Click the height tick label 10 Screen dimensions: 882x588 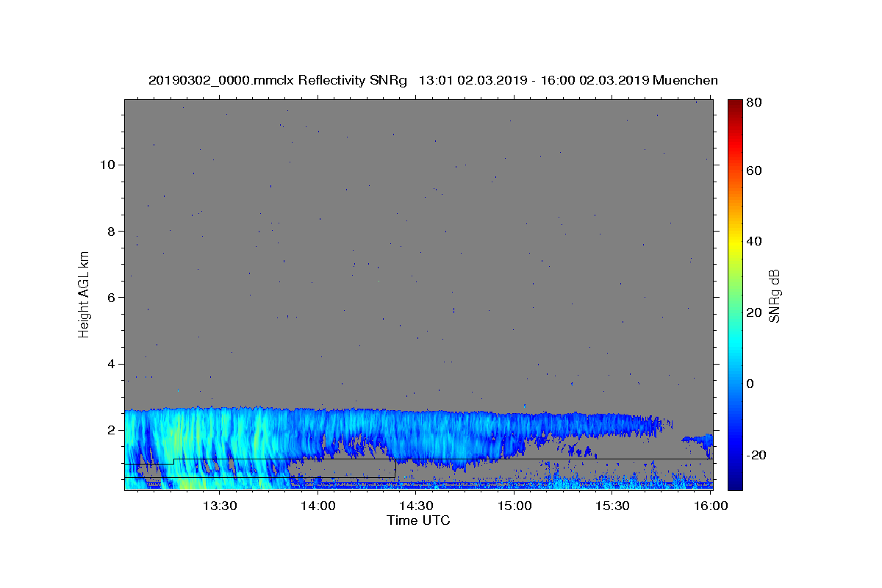pos(107,165)
